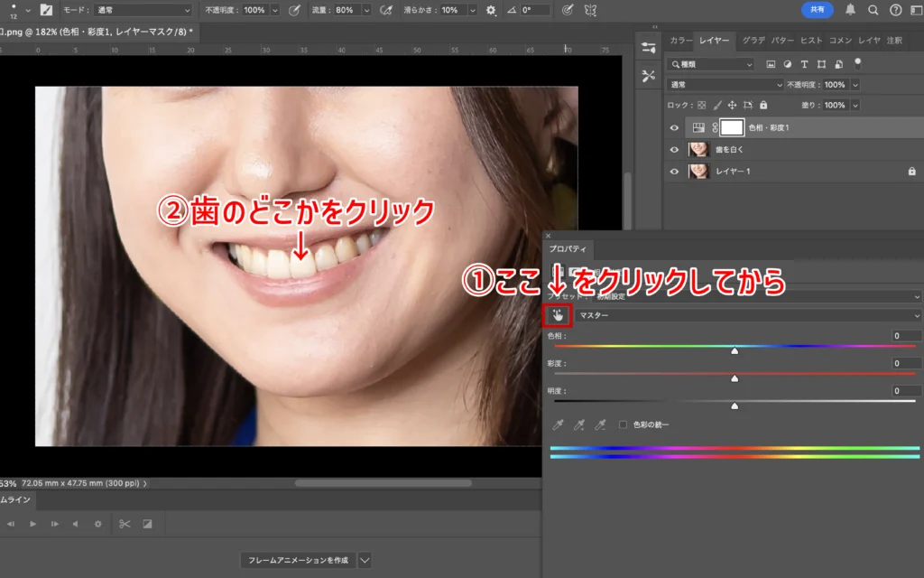
Task: Switch to the ヒスト panel tab
Action: pyautogui.click(x=810, y=41)
